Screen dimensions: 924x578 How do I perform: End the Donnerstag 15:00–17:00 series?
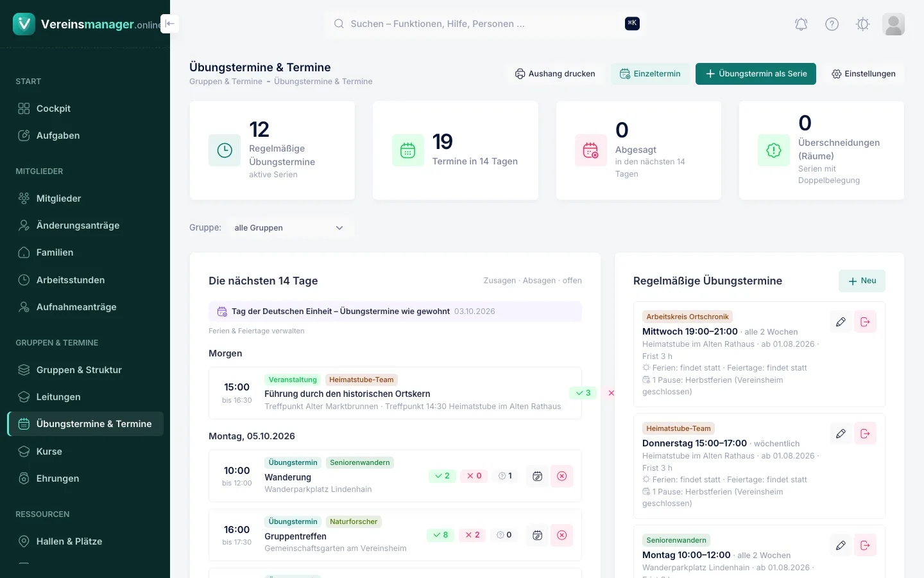[x=865, y=433]
